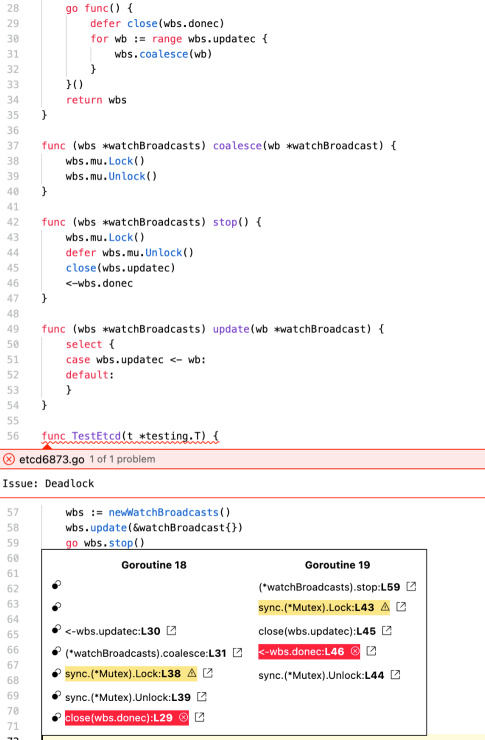
Task: Open link icon next to <-wbs.updatec:L30
Action: pyautogui.click(x=171, y=630)
